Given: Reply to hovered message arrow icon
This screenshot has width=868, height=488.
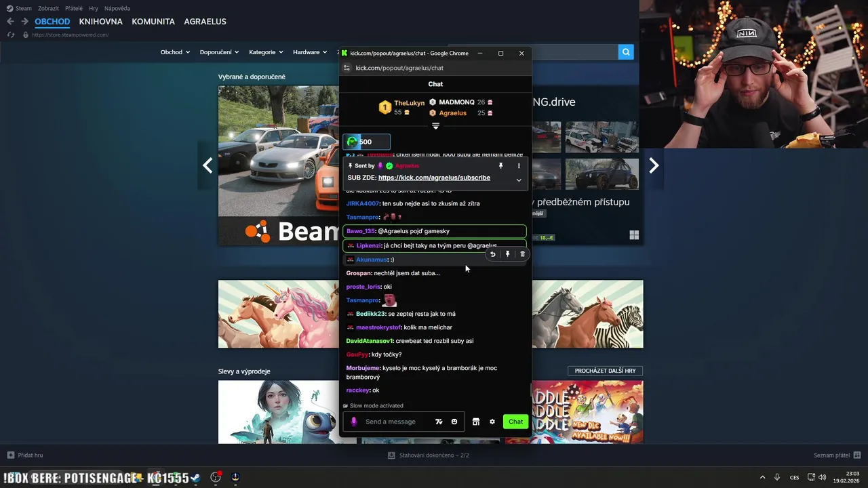Looking at the screenshot, I should point(493,254).
